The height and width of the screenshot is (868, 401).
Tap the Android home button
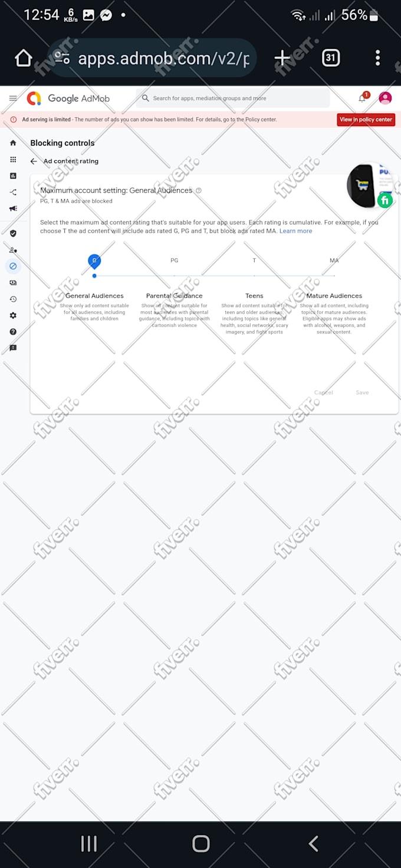pos(201,844)
